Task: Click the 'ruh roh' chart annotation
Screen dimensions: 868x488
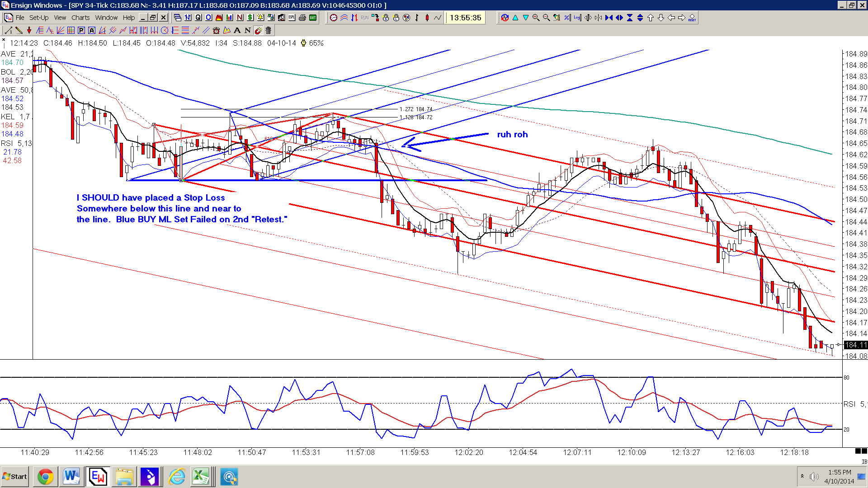Action: [512, 134]
